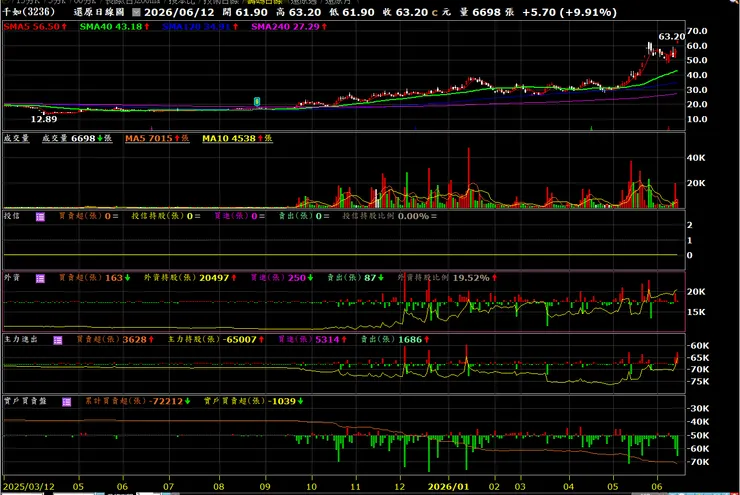Open the 投信 panel's purple settings icon

(x=40, y=217)
